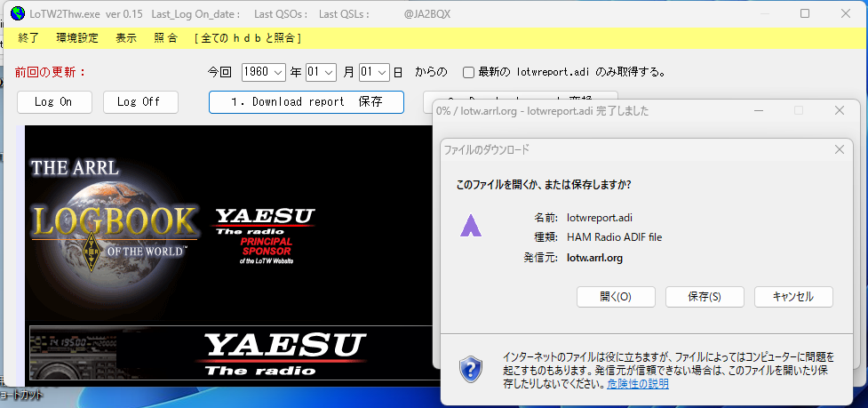
Task: Open the day dropdown before 日
Action: pyautogui.click(x=374, y=72)
